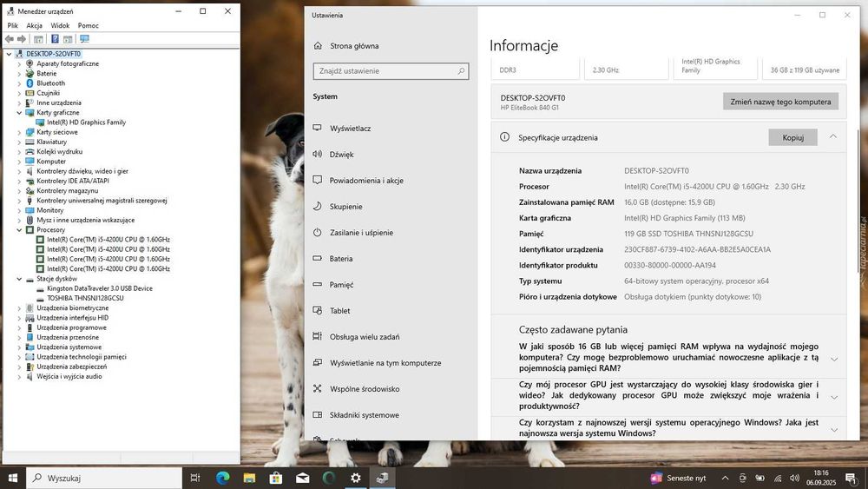Collapse Procesory tree node
Image resolution: width=868 pixels, height=489 pixels.
(x=19, y=230)
